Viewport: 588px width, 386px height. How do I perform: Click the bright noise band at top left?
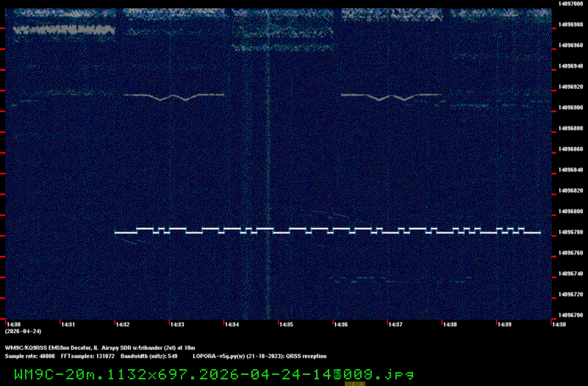(x=64, y=30)
